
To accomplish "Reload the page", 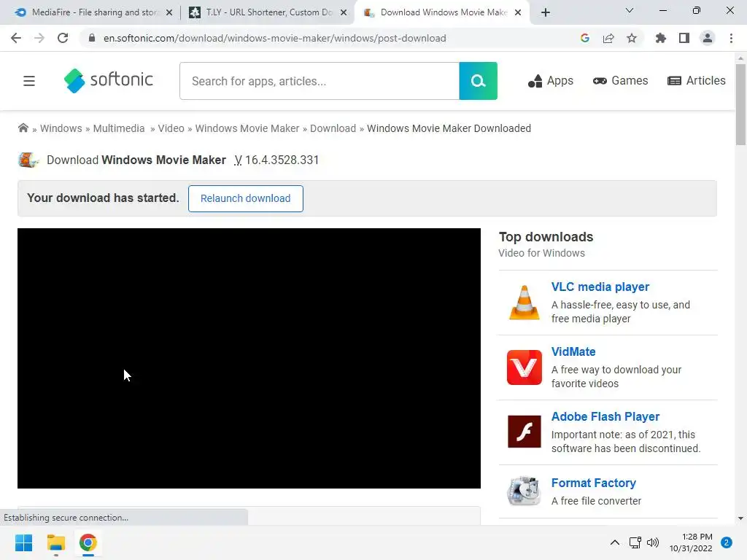I will tap(63, 38).
